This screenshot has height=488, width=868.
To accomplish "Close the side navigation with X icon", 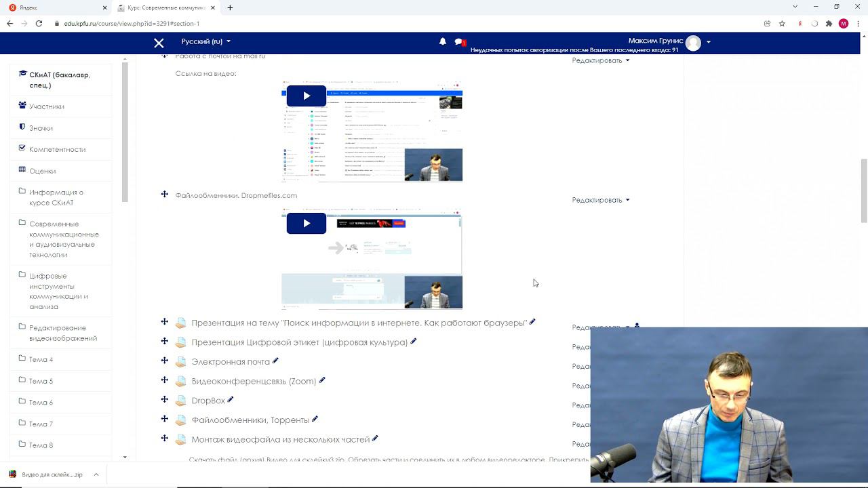I will point(159,43).
